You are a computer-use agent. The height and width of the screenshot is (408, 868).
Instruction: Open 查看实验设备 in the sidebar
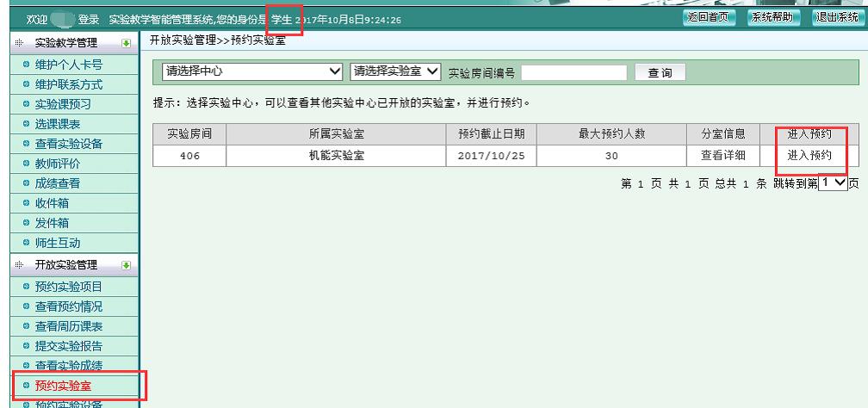click(x=68, y=144)
